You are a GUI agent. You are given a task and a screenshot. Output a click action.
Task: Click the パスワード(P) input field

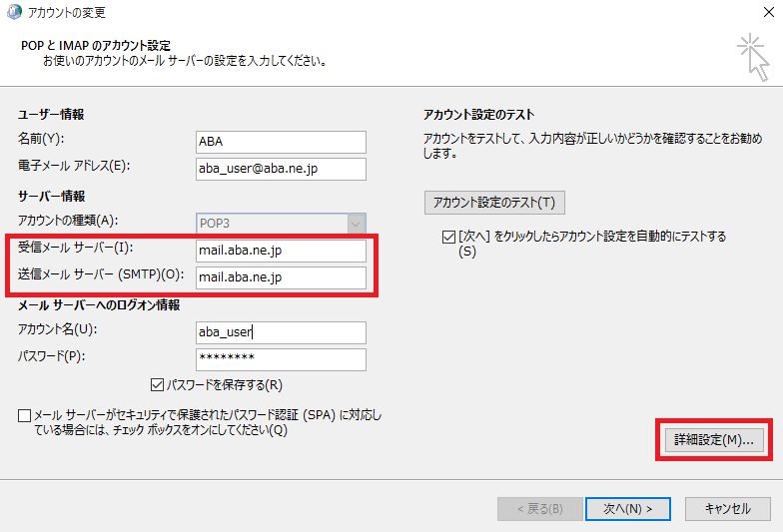pos(281,359)
